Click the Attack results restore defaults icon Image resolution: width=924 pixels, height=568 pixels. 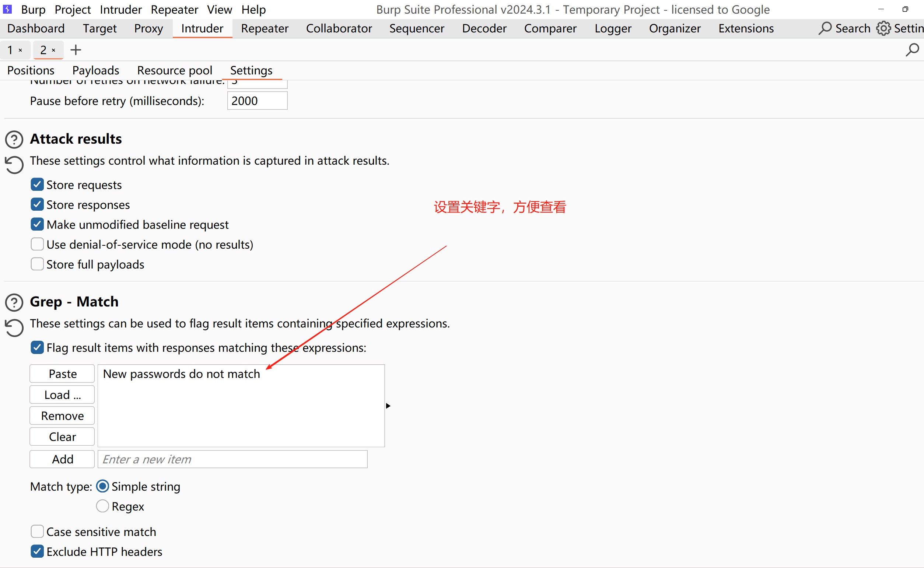14,165
